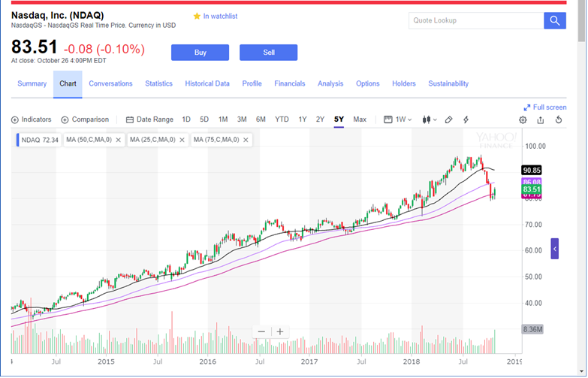Open chart settings gear icon
This screenshot has width=588, height=378.
click(x=523, y=119)
